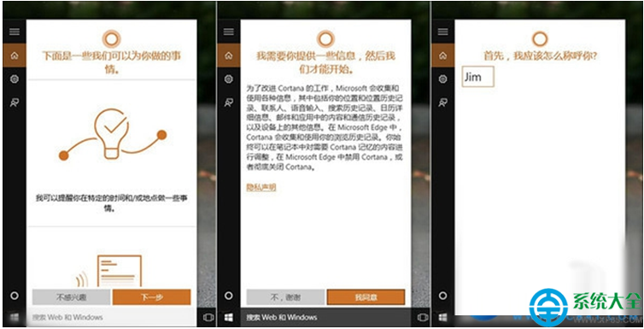This screenshot has width=644, height=329.
Task: Click Windows Start button in middle panel taskbar
Action: (x=229, y=318)
